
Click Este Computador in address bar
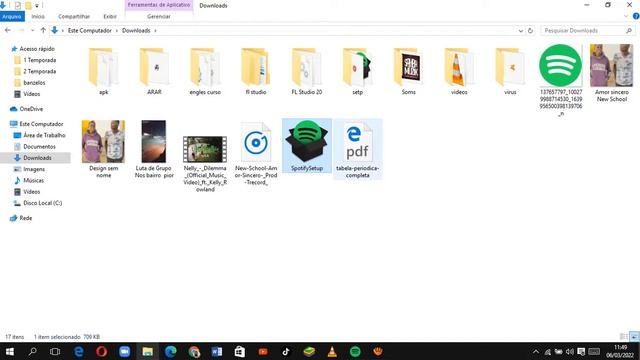click(89, 31)
